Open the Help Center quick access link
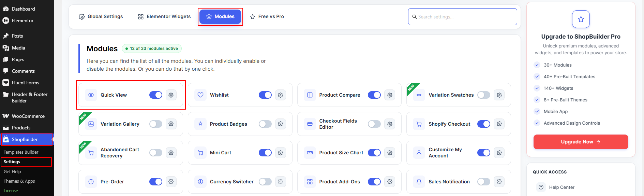 tap(561, 187)
